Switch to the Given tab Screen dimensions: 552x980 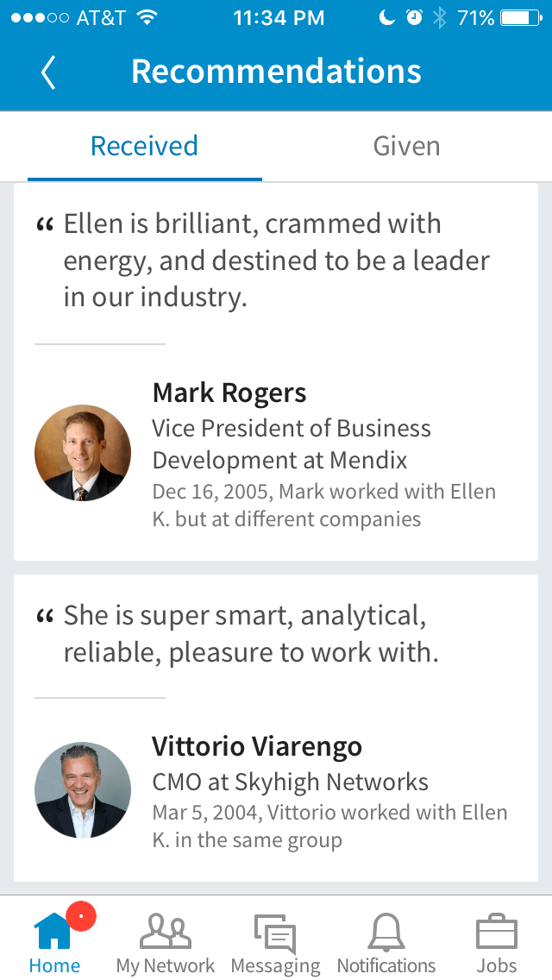point(406,146)
